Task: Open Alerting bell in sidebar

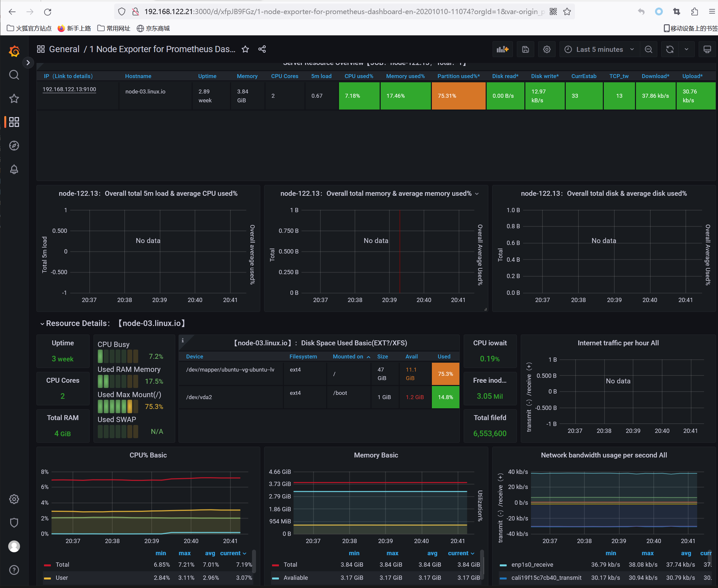Action: [x=14, y=169]
